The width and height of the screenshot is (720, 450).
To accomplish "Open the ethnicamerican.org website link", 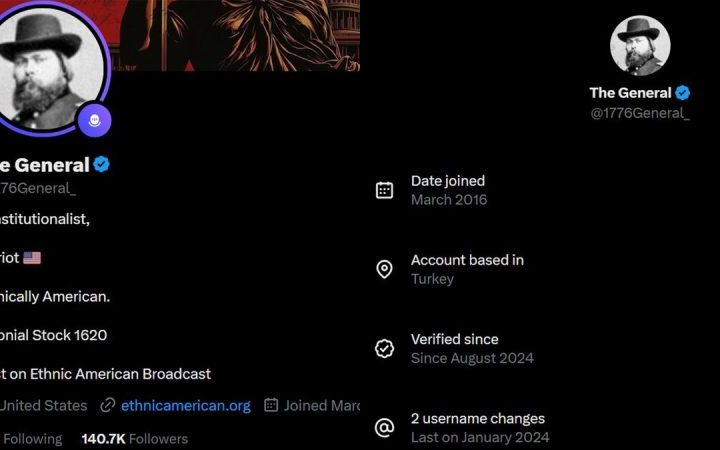I will coord(186,406).
